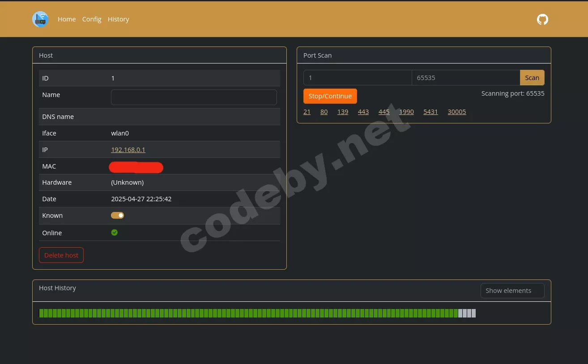Select the port 1990 link
This screenshot has height=364, width=588.
(x=406, y=111)
